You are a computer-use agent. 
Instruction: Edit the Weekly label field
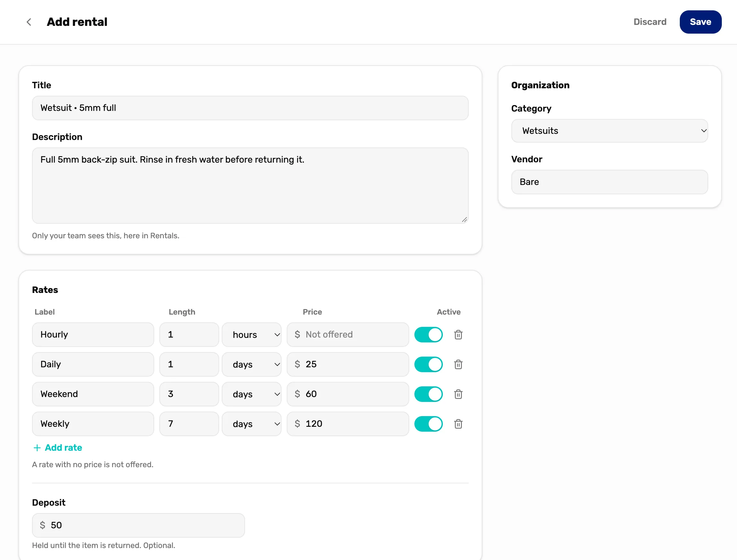pyautogui.click(x=93, y=424)
